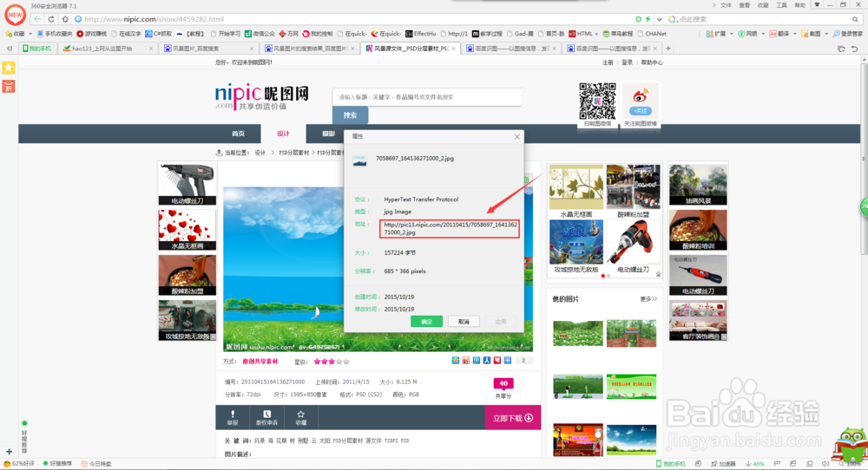Click the green lightning speed icon
The height and width of the screenshot is (470, 868).
click(648, 19)
